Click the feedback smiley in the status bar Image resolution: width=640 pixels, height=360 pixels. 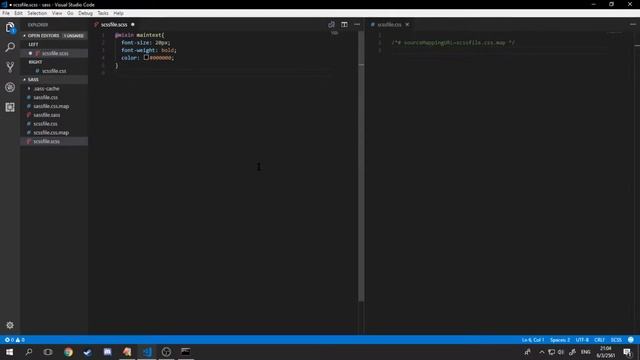click(631, 340)
